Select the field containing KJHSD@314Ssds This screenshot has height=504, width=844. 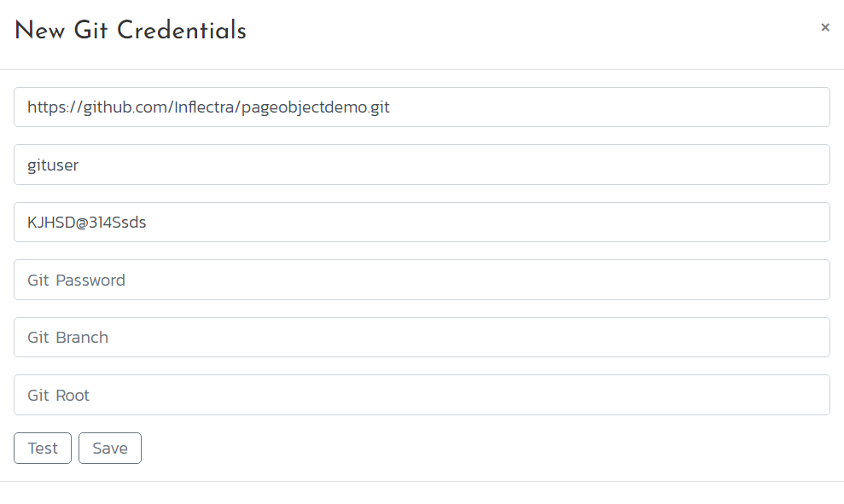[x=422, y=223]
